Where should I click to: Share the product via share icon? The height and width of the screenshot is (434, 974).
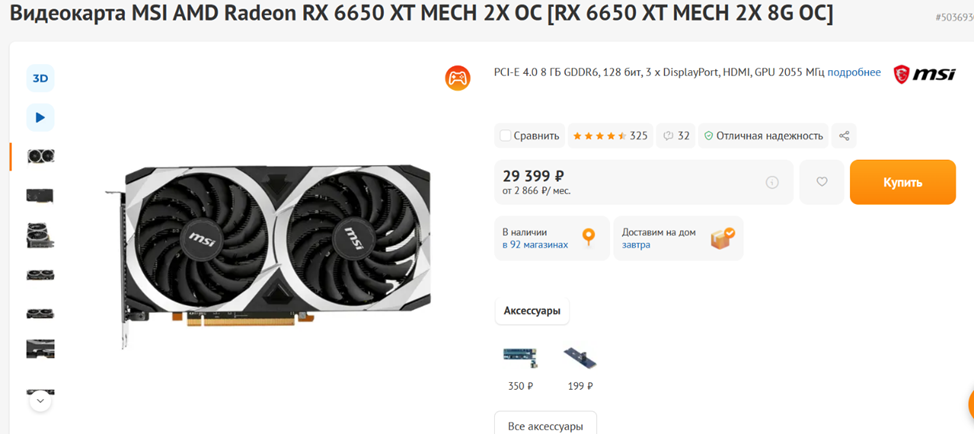tap(844, 135)
